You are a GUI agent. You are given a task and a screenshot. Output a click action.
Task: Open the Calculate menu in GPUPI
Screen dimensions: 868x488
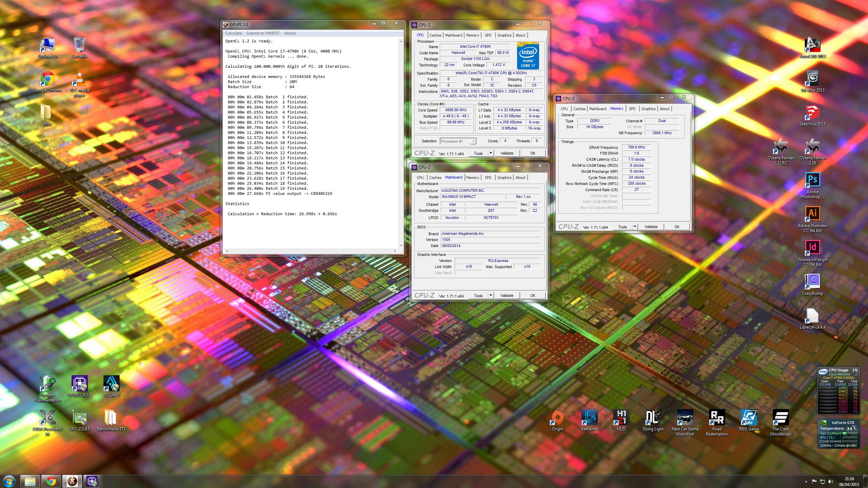coord(233,33)
